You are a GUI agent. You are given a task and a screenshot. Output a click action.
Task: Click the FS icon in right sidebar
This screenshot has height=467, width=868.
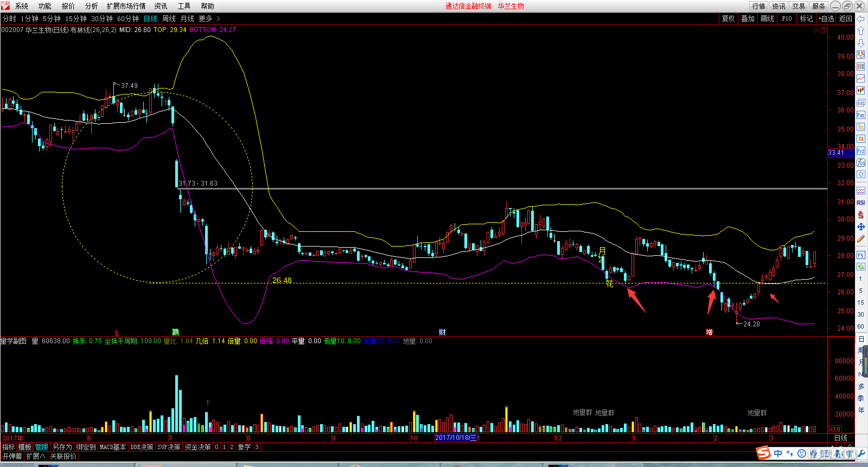861,255
